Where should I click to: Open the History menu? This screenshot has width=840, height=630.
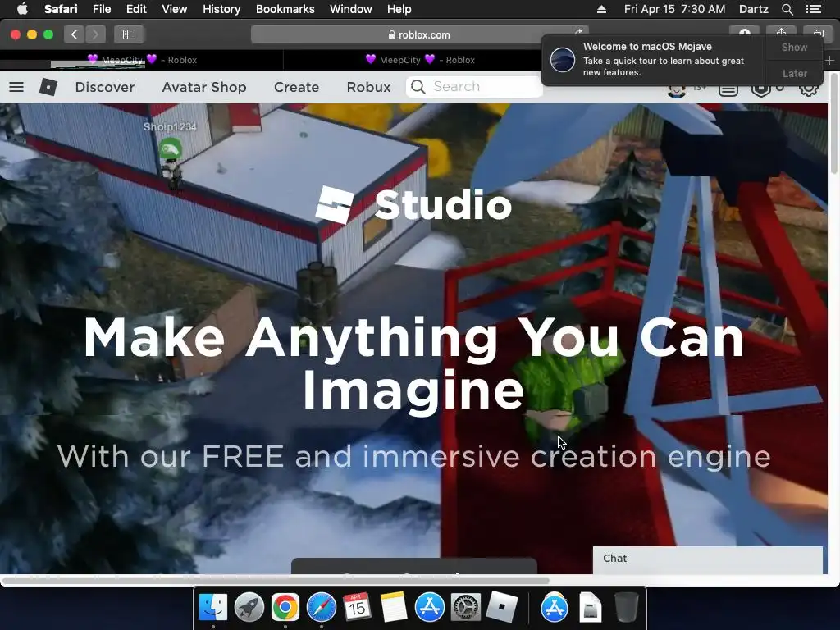[x=221, y=9]
